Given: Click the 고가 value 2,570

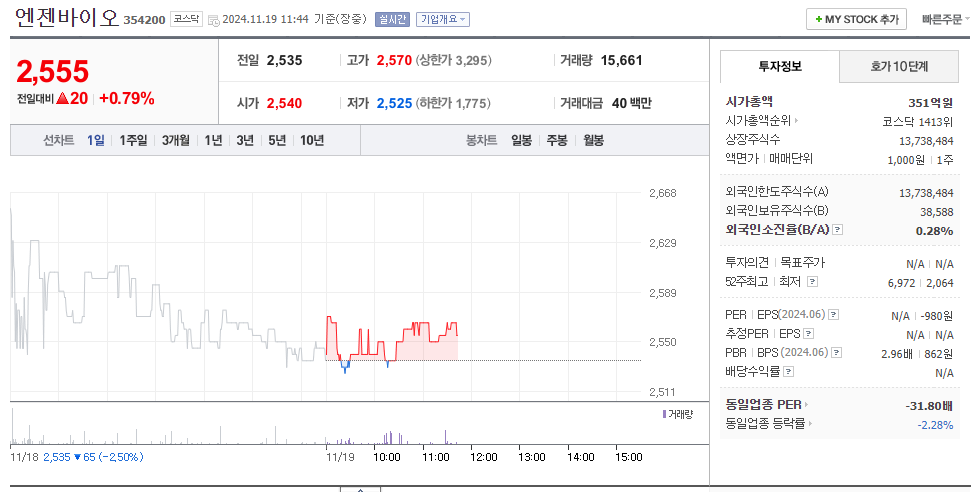Looking at the screenshot, I should pos(394,60).
